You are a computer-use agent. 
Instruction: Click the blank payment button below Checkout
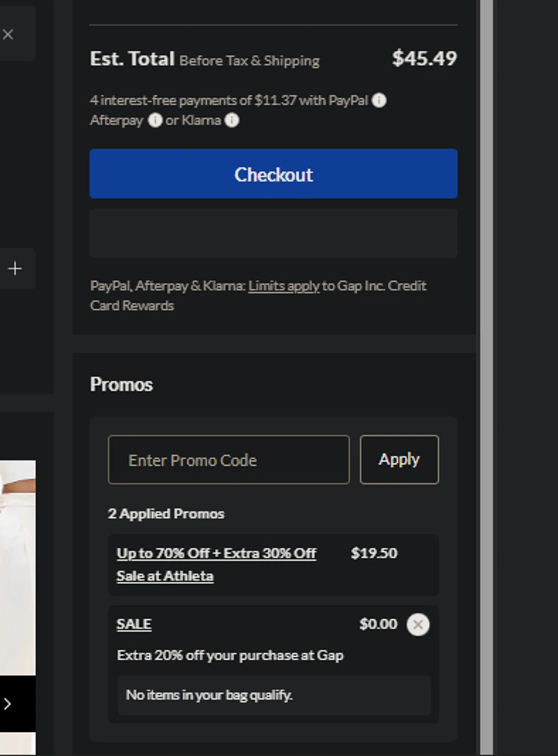pyautogui.click(x=273, y=233)
